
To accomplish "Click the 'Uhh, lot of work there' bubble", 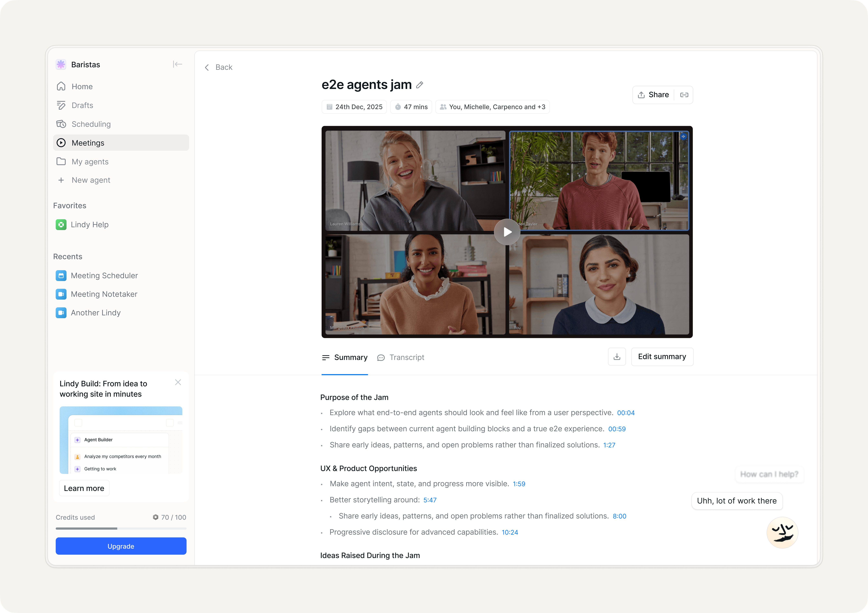I will point(737,501).
